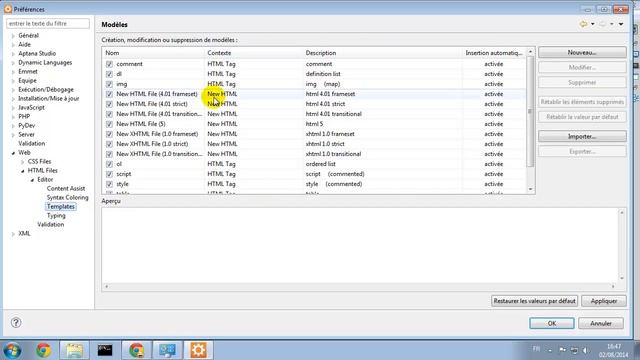Select Validation under HTML Files
640x360 pixels.
click(x=51, y=224)
